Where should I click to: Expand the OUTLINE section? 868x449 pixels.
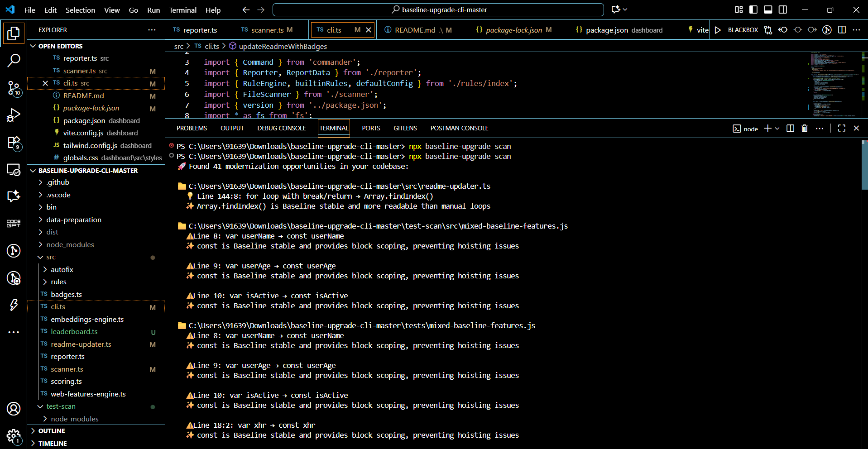pos(52,431)
